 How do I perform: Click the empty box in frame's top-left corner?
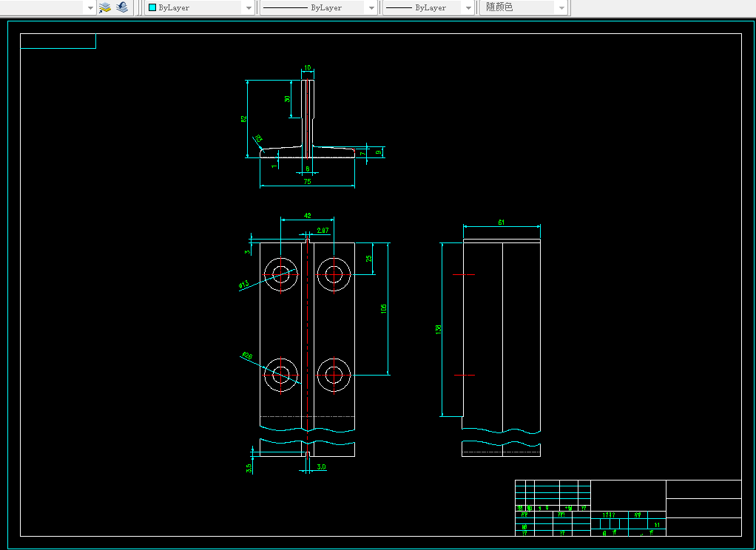58,41
